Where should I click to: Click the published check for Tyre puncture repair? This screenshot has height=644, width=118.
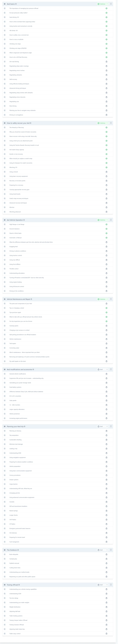[x=106, y=313]
